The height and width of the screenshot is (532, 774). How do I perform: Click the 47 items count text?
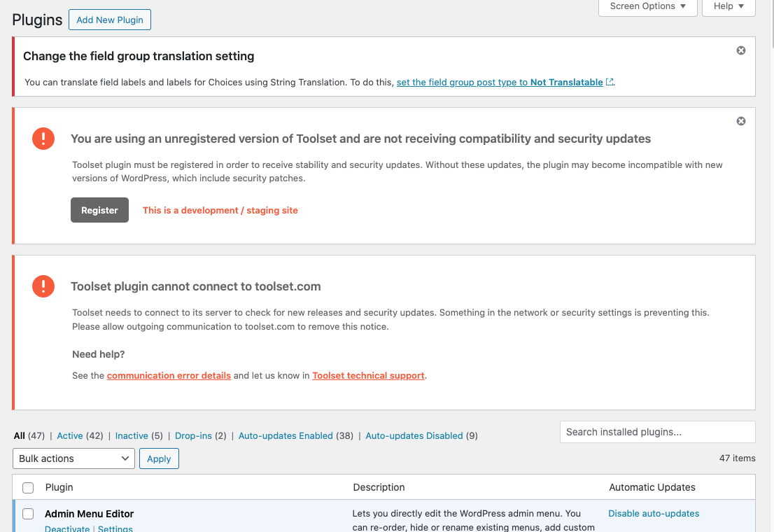coord(737,458)
